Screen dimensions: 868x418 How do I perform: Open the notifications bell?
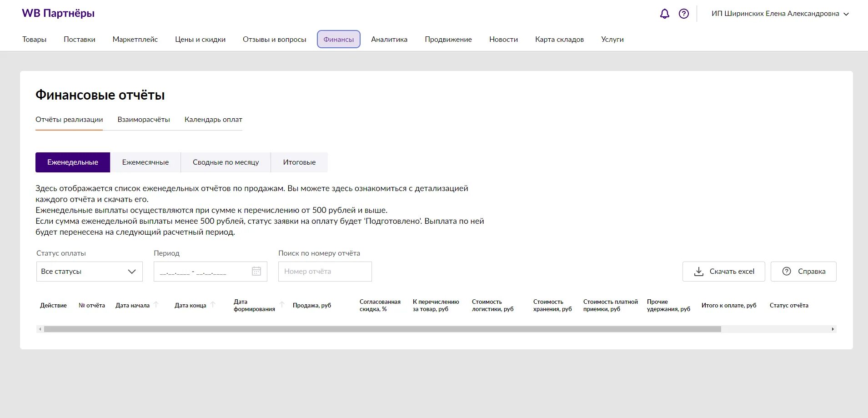664,14
